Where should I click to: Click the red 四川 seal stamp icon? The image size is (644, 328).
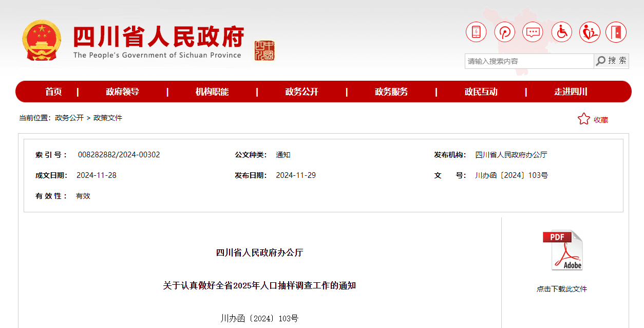coord(264,51)
